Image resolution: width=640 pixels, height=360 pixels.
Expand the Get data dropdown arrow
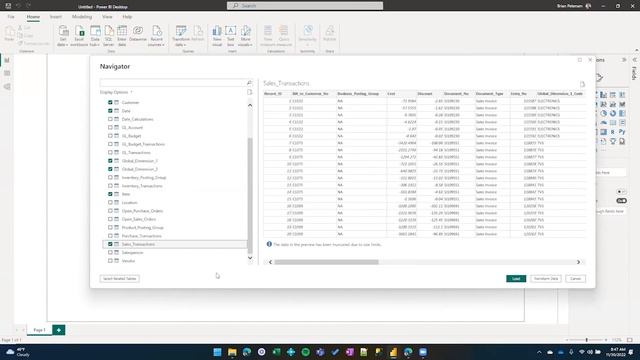(66, 44)
